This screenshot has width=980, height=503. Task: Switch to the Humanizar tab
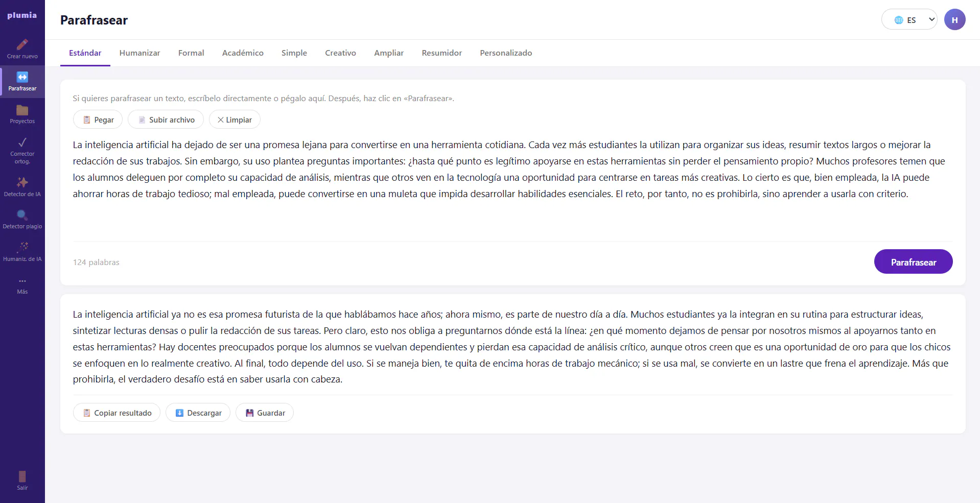139,53
